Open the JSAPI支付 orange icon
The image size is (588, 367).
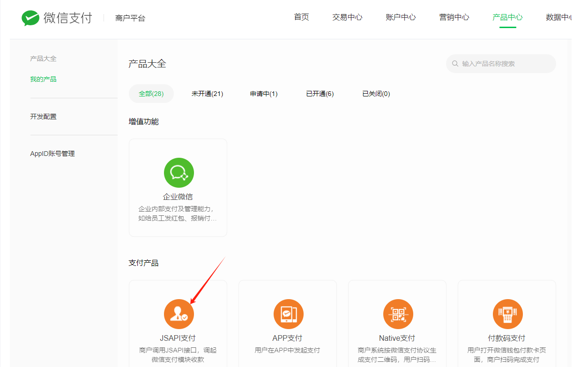[179, 314]
